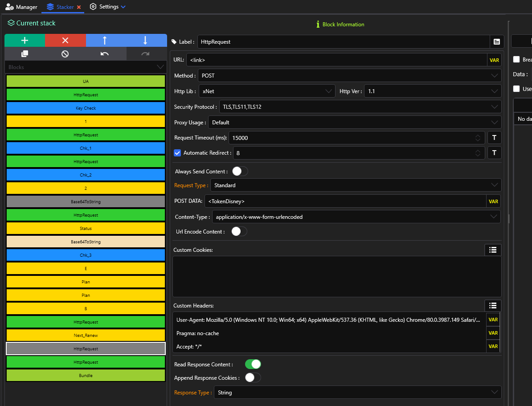
Task: Toggle Always Send Content switch
Action: click(x=240, y=172)
